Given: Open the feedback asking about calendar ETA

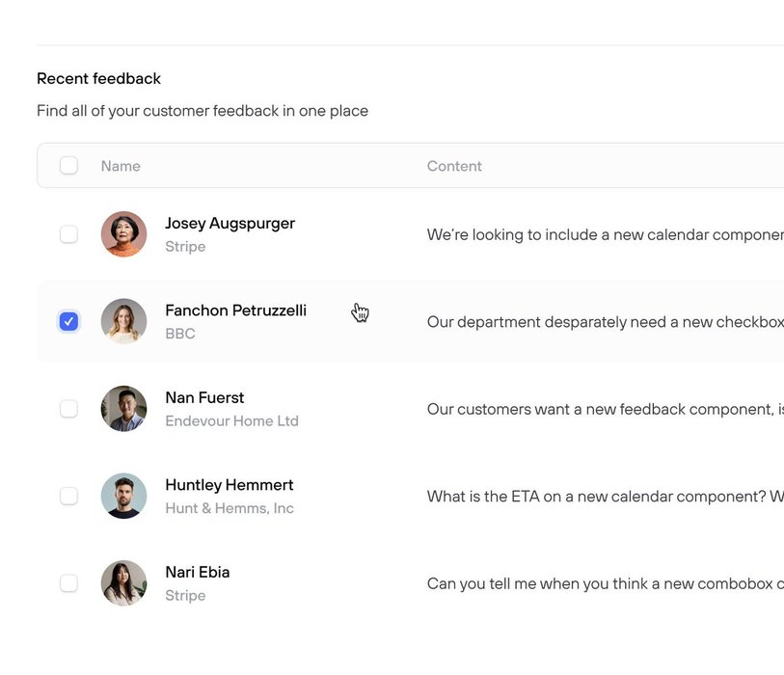Looking at the screenshot, I should [x=604, y=497].
